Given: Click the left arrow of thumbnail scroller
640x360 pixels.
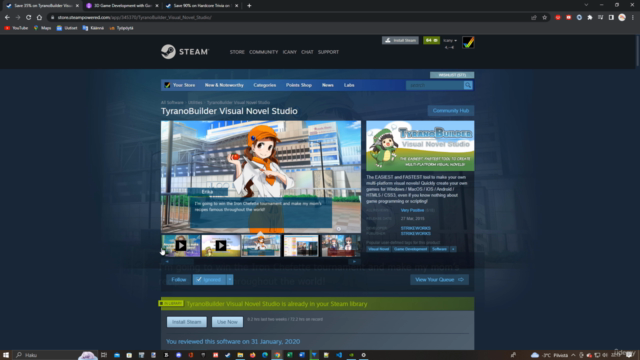Looking at the screenshot, I should pos(167,261).
